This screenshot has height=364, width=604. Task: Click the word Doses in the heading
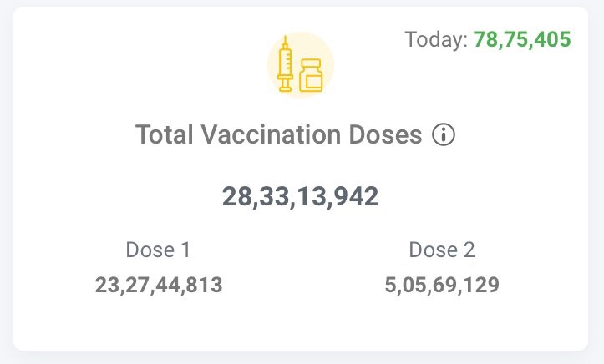tap(385, 134)
